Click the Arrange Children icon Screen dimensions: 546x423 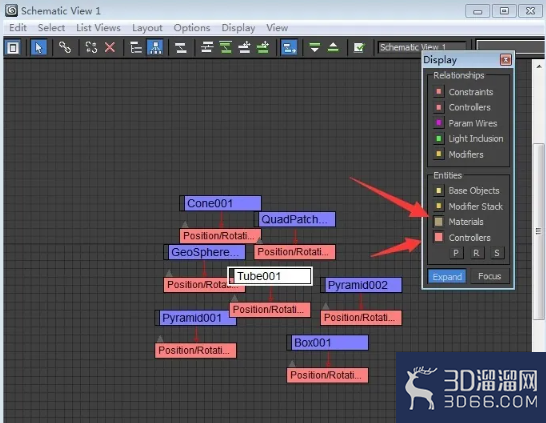tap(207, 48)
